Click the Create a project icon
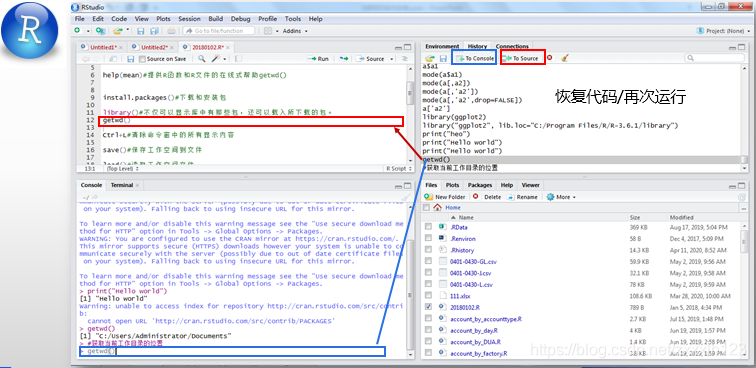The image size is (756, 368). click(x=100, y=30)
